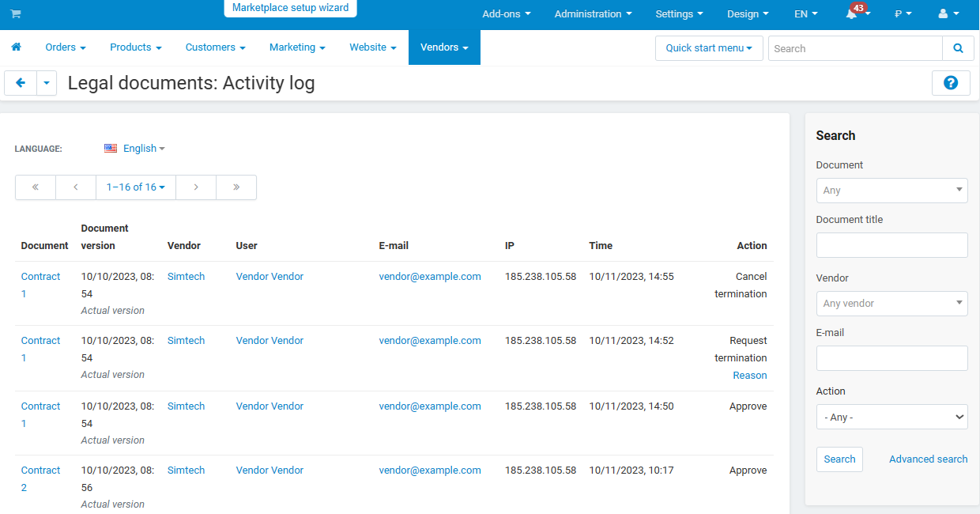Image resolution: width=980 pixels, height=514 pixels.
Task: Open Contract 2 document link
Action: click(x=40, y=479)
